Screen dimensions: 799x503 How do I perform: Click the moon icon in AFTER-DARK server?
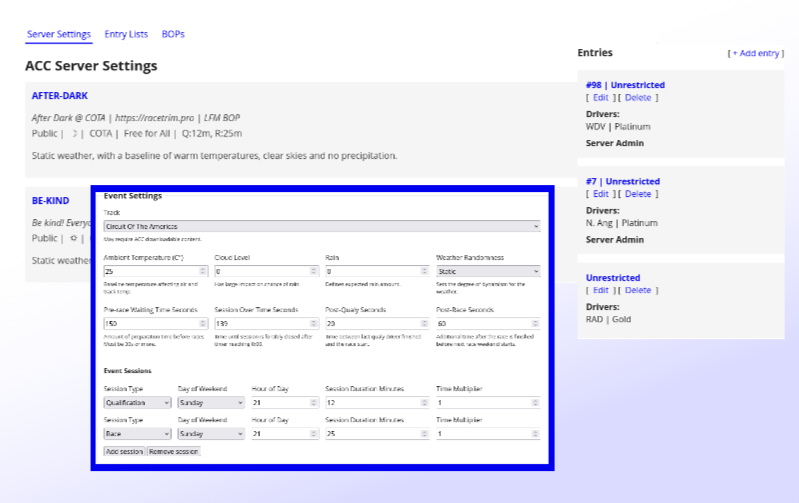coord(74,133)
